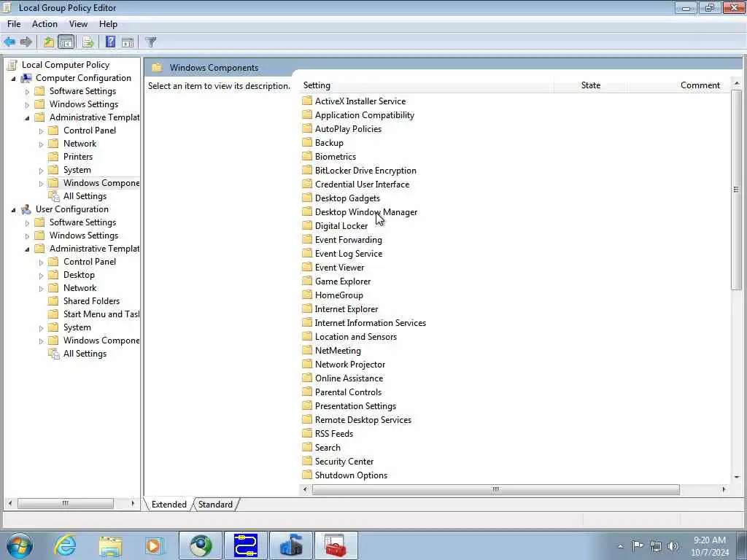747x560 pixels.
Task: Toggle the Show/Hide Console Tree icon
Action: pos(66,42)
